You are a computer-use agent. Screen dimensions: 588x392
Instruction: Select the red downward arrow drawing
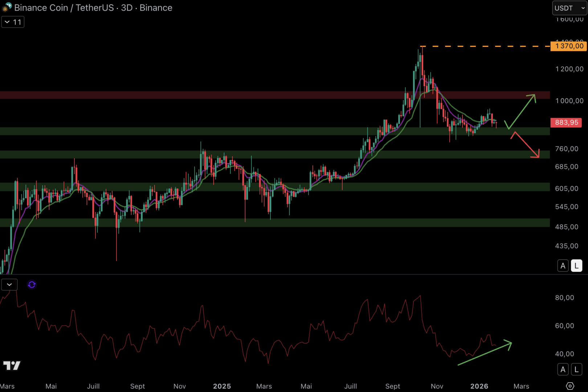pos(526,145)
